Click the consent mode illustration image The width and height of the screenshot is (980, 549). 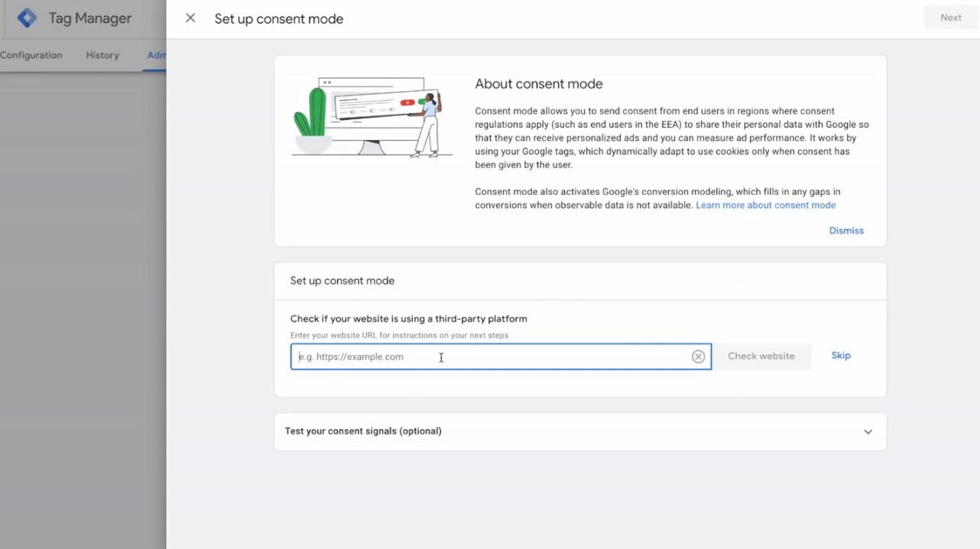[372, 118]
